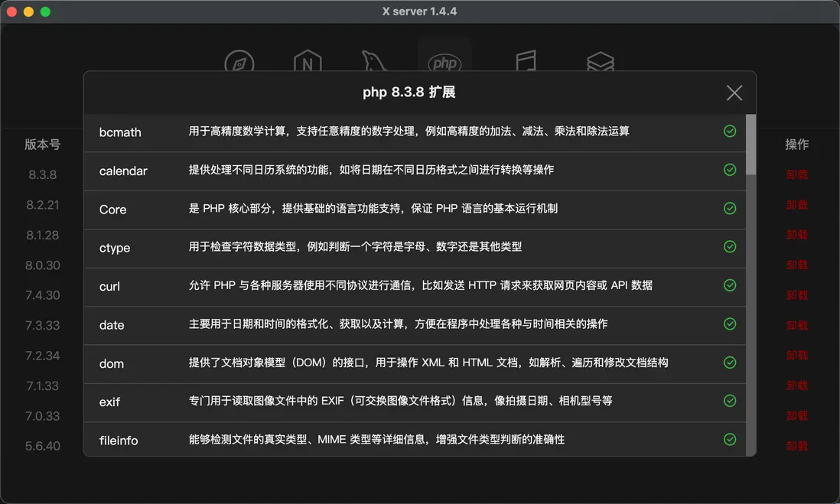Select version 7.0.33 in version list
This screenshot has height=504, width=840.
click(42, 415)
